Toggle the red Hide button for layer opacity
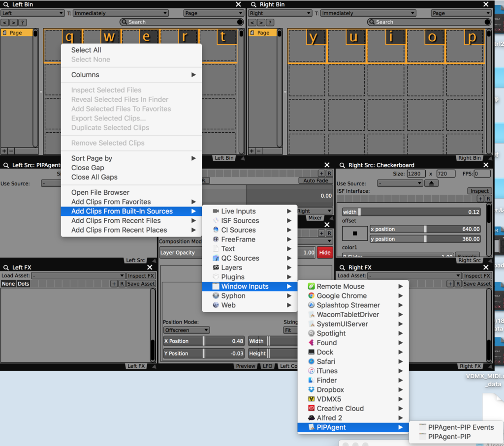The height and width of the screenshot is (446, 504). click(325, 252)
